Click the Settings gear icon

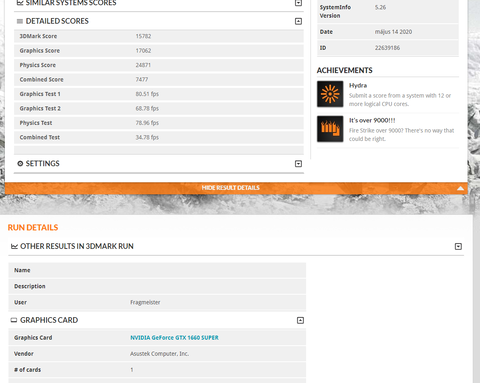click(20, 164)
